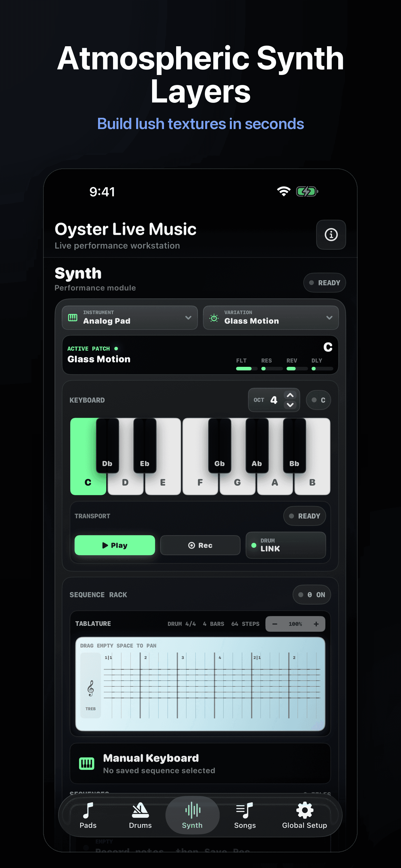The height and width of the screenshot is (868, 401).
Task: Open the Instrument Analog Pad dropdown
Action: (x=130, y=317)
